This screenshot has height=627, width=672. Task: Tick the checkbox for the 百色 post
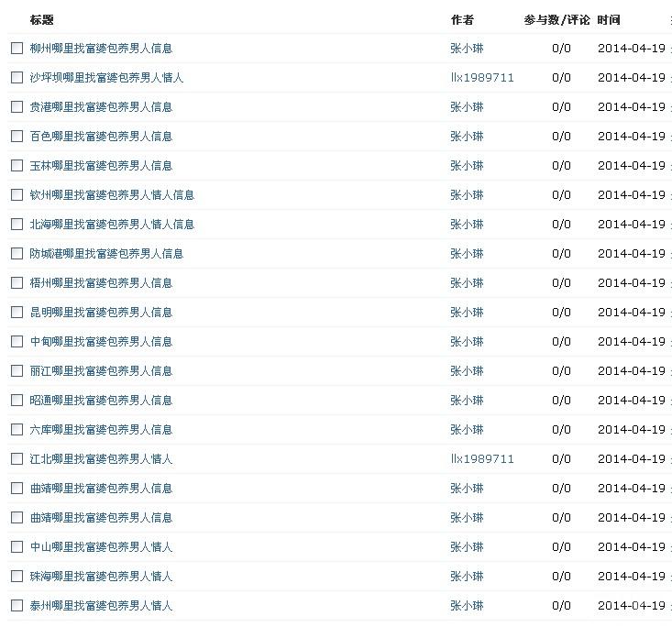[x=17, y=137]
